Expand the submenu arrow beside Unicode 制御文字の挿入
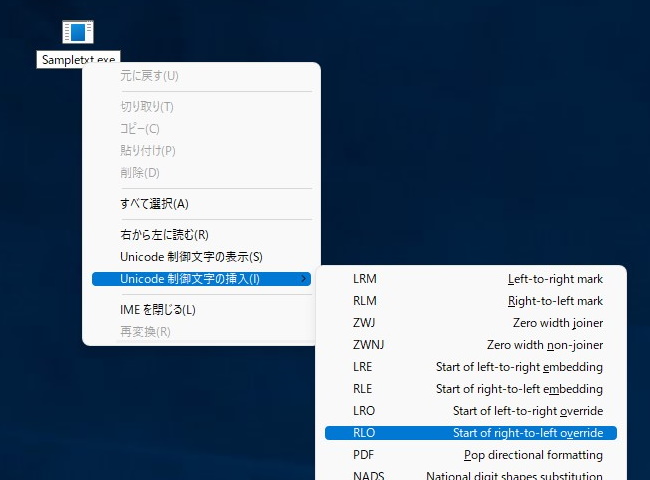This screenshot has height=480, width=650. tap(303, 279)
